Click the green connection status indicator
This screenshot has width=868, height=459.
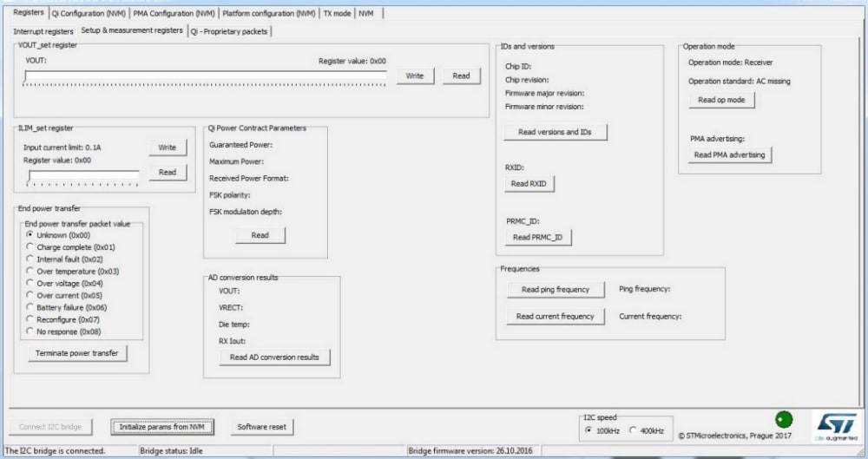pos(784,419)
